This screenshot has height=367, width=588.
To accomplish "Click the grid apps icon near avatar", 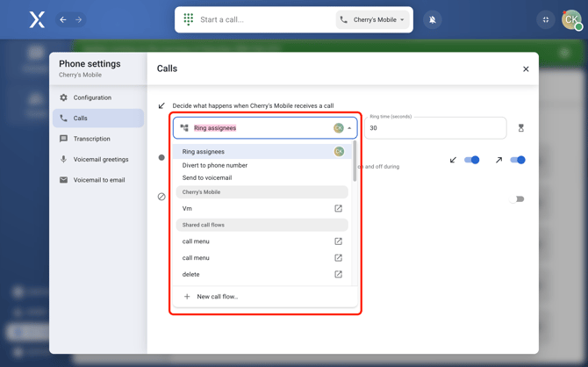I will point(546,19).
